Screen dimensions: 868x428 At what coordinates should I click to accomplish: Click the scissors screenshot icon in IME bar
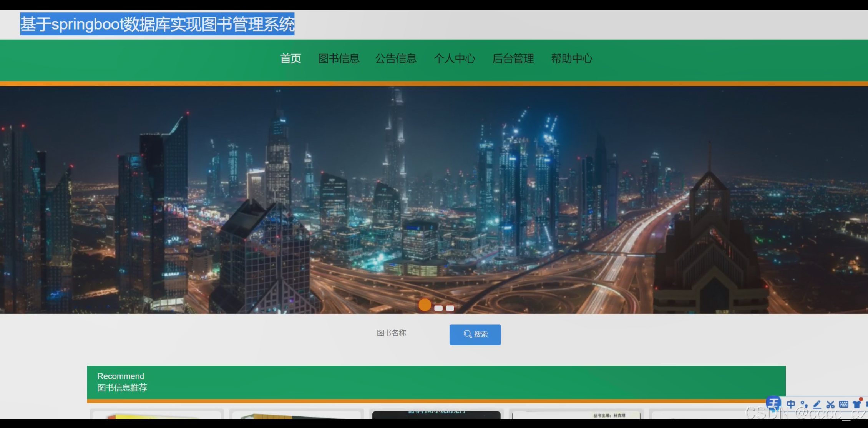click(830, 404)
